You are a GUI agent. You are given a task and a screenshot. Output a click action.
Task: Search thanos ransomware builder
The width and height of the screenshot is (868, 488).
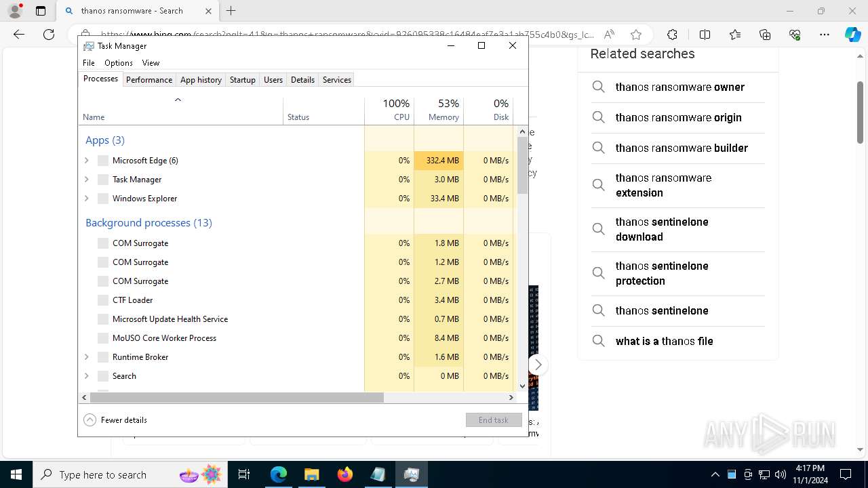pos(678,148)
